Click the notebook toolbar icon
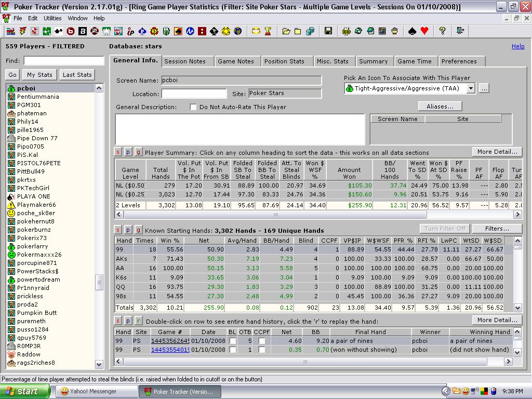Screen dimensions: 532x399 (370, 31)
